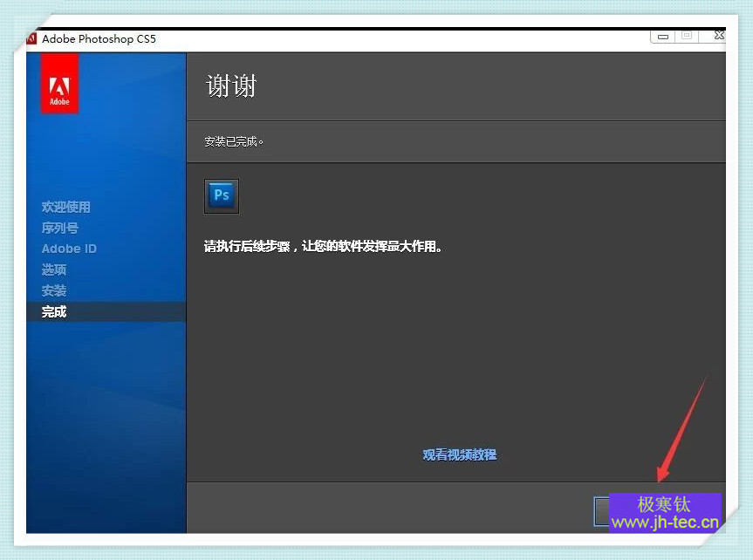
Task: Click the red Adobe logo in sidebar
Action: pyautogui.click(x=59, y=84)
